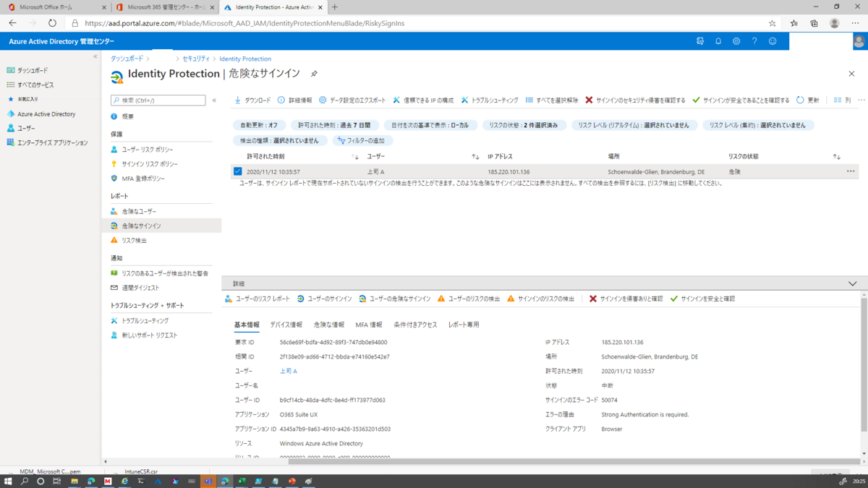Uncheck the 上司 A sign-in row checkbox
The width and height of the screenshot is (868, 488).
click(237, 171)
